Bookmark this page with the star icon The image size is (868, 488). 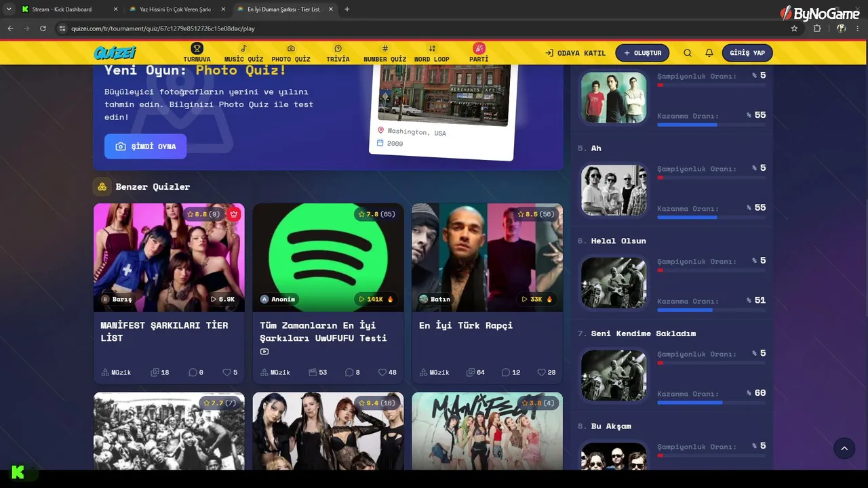click(794, 28)
